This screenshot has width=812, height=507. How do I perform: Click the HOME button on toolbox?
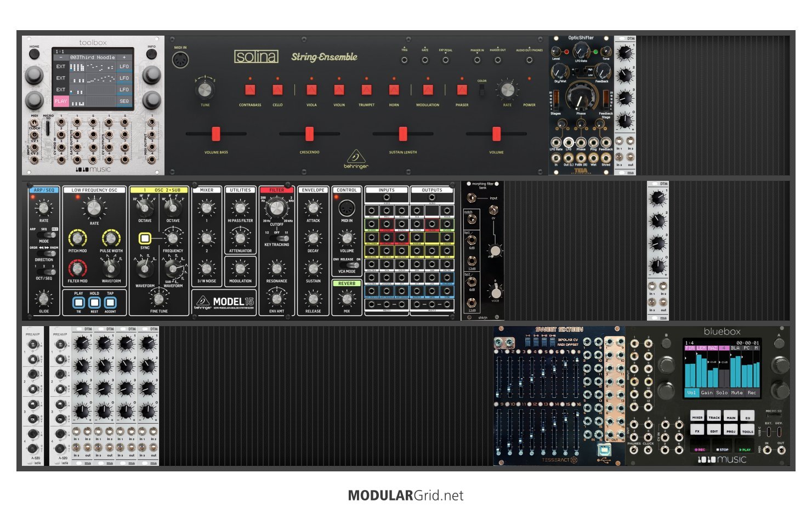point(34,54)
